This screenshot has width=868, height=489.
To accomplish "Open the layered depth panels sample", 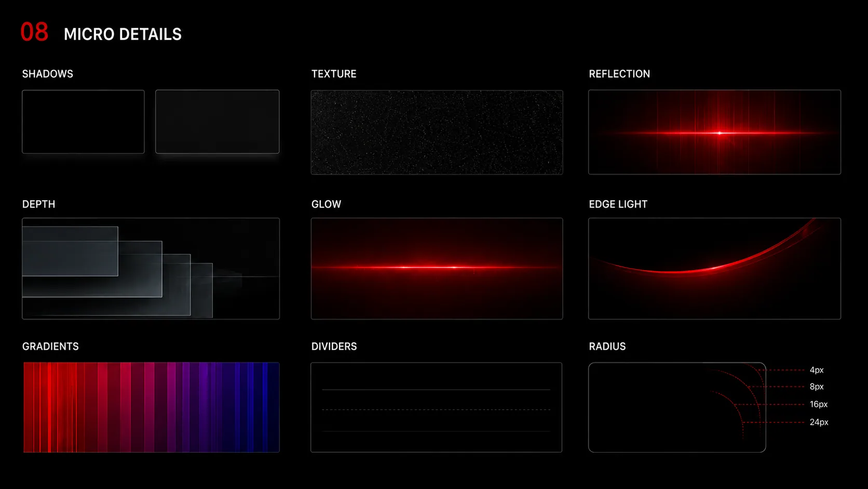I will (151, 269).
